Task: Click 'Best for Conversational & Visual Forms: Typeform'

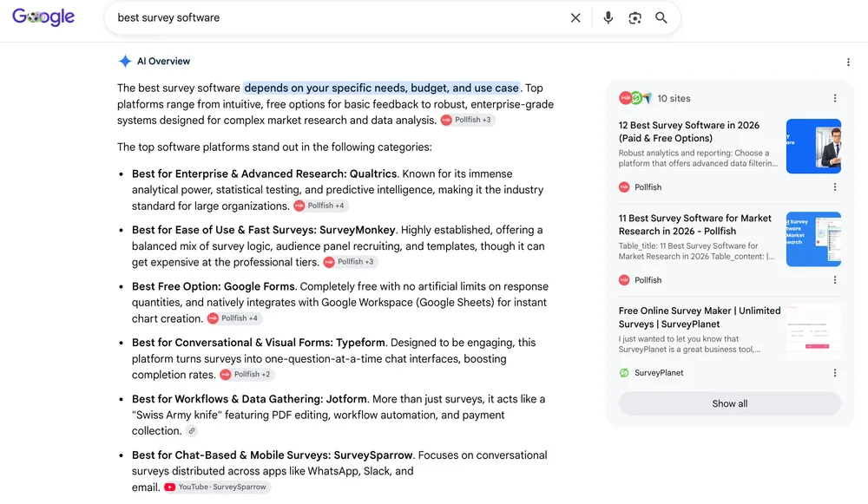Action: click(258, 343)
